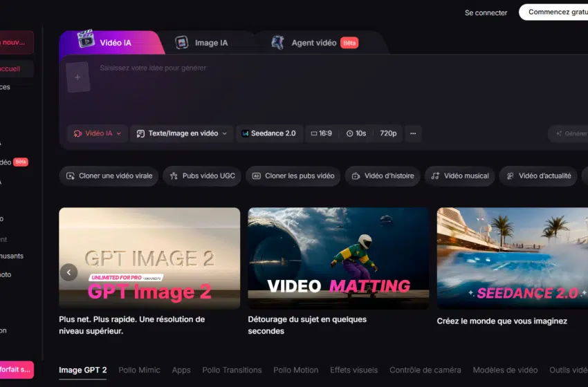Add an image with the plus box
Screen dimensions: 588x387
pyautogui.click(x=77, y=77)
